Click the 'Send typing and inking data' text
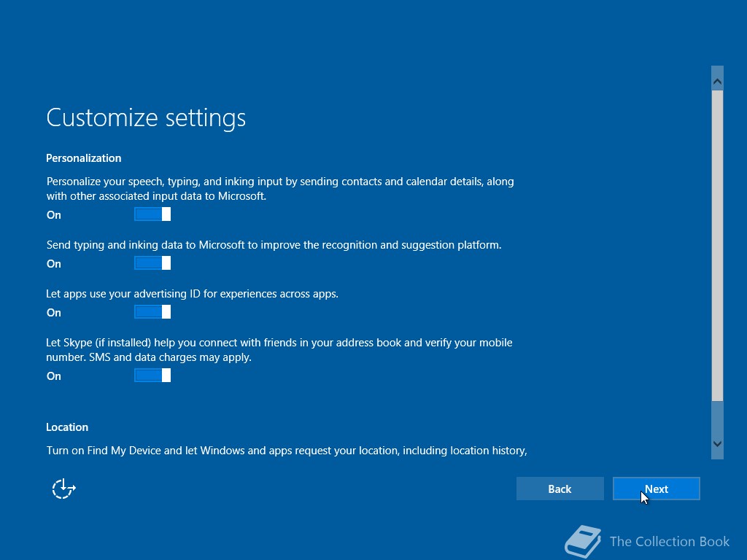 click(274, 245)
